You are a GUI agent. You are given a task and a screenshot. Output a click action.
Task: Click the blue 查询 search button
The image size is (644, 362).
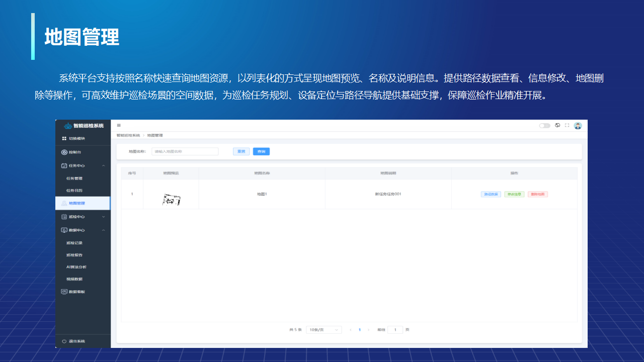point(261,151)
